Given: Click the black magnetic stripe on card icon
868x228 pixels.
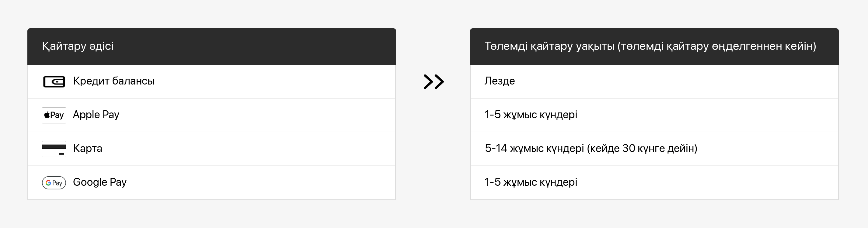Looking at the screenshot, I should point(54,147).
